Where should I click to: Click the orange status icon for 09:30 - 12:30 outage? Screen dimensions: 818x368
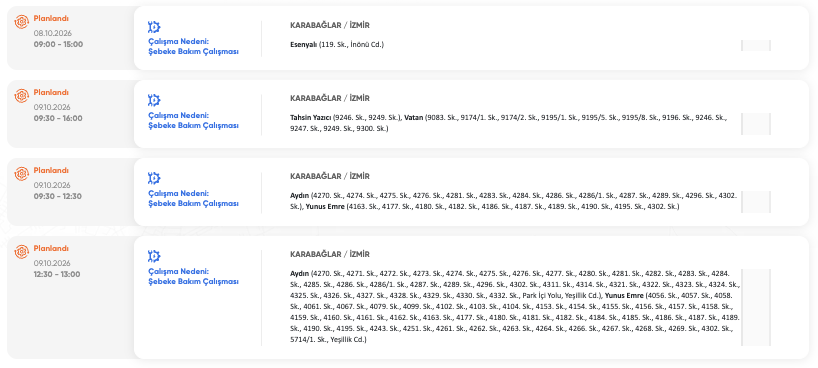click(21, 174)
